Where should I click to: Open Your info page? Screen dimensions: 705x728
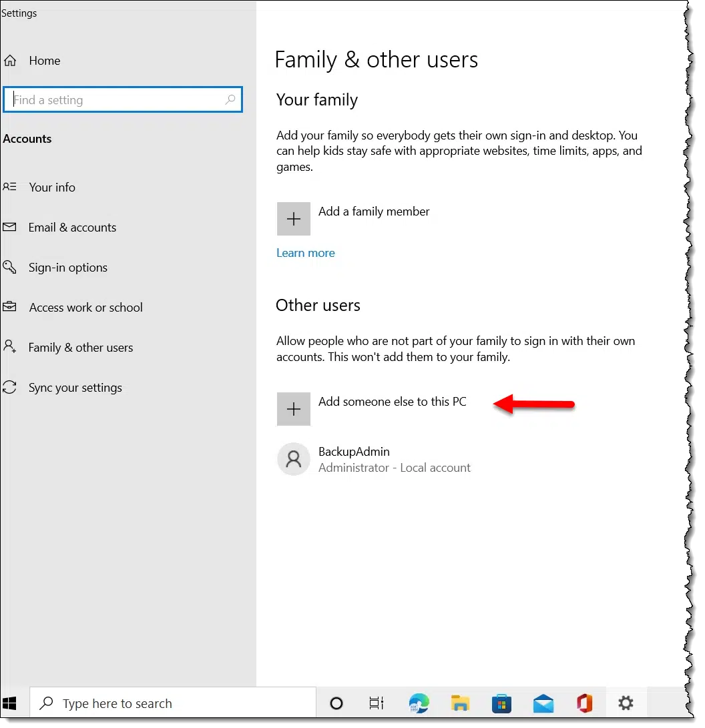point(52,187)
